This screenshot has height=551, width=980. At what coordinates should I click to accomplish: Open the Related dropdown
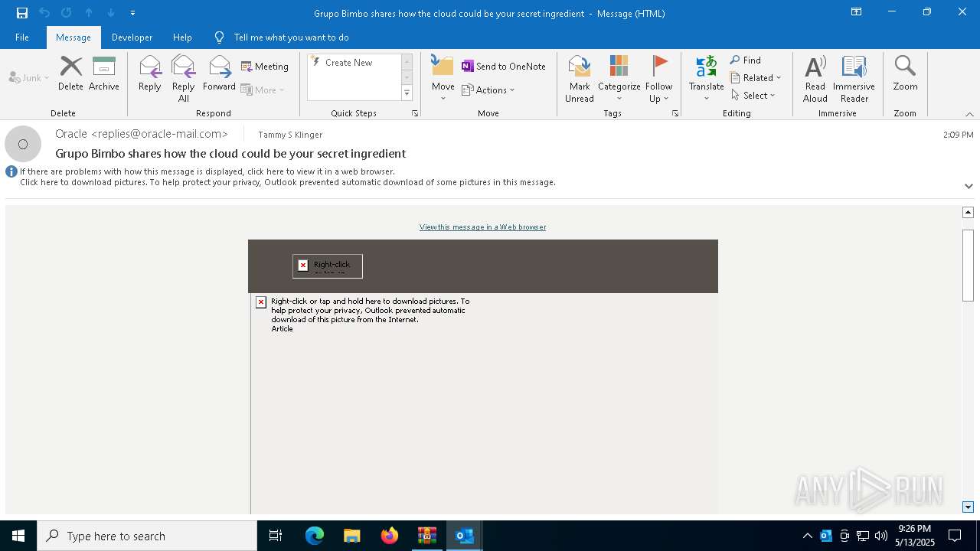point(756,78)
